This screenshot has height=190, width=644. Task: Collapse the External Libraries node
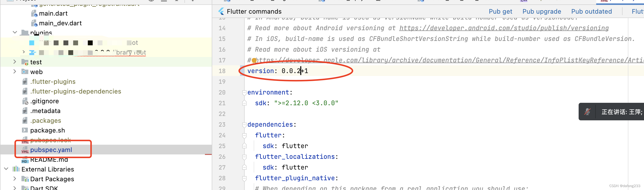(6, 169)
